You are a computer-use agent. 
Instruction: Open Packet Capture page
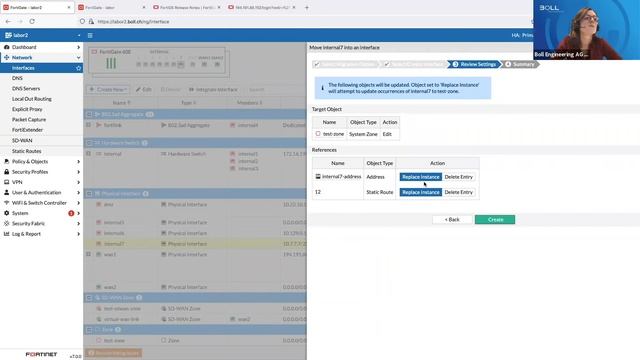click(x=29, y=120)
